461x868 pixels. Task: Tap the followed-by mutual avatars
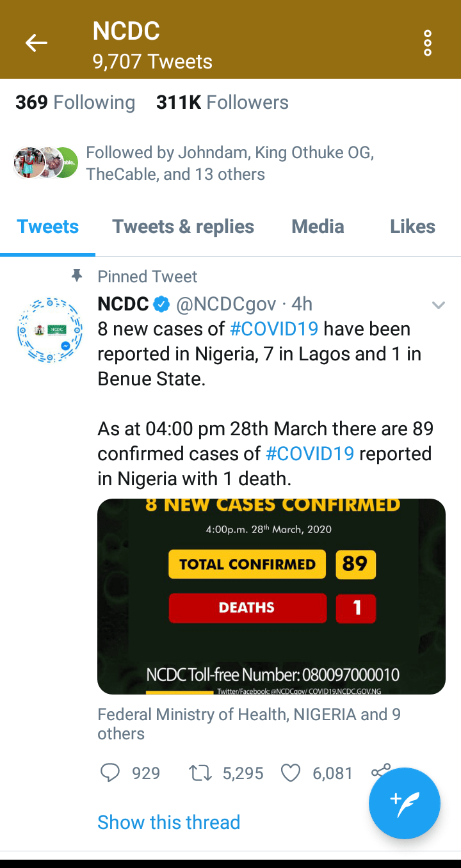(x=45, y=163)
